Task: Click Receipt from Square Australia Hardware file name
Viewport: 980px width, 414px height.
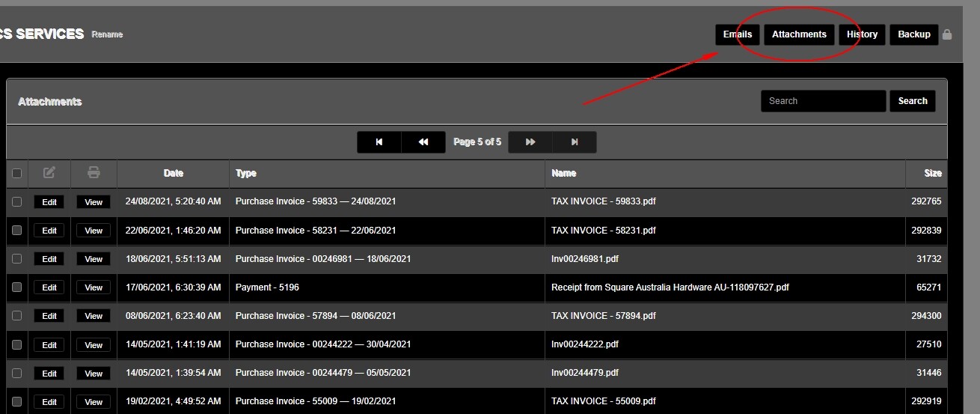Action: click(670, 287)
